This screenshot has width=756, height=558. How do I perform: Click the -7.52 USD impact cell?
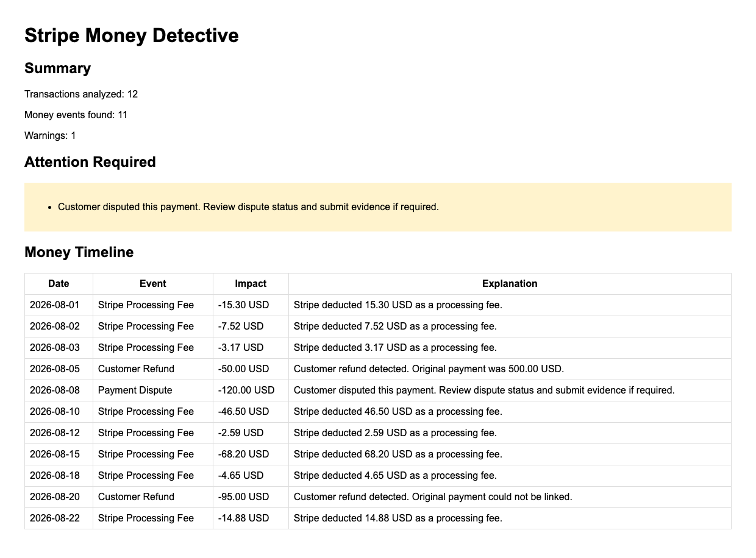point(251,327)
